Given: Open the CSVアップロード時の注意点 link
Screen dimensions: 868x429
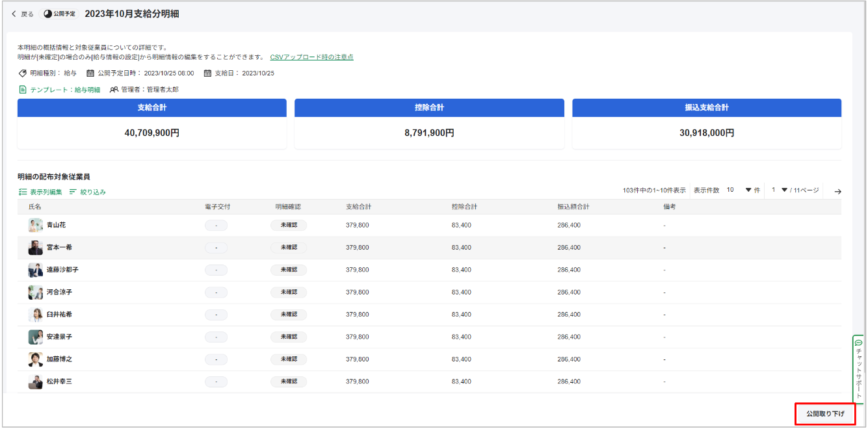Looking at the screenshot, I should [311, 57].
